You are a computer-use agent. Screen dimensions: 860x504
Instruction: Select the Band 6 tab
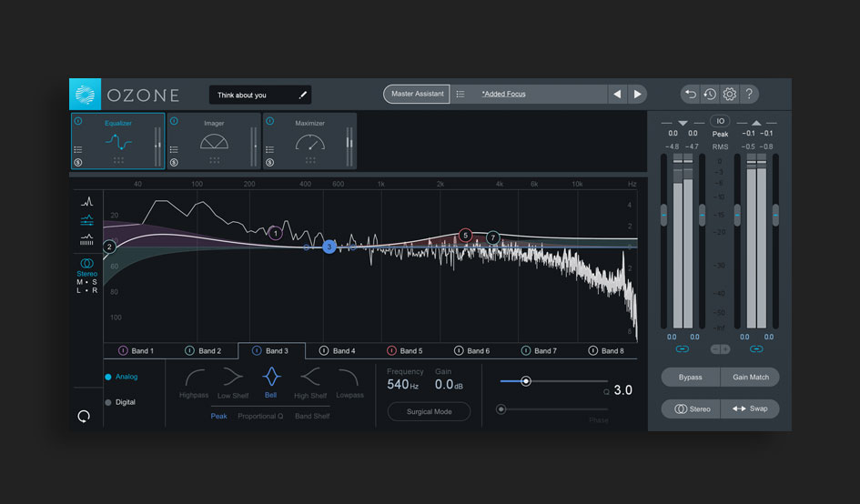[x=472, y=351]
